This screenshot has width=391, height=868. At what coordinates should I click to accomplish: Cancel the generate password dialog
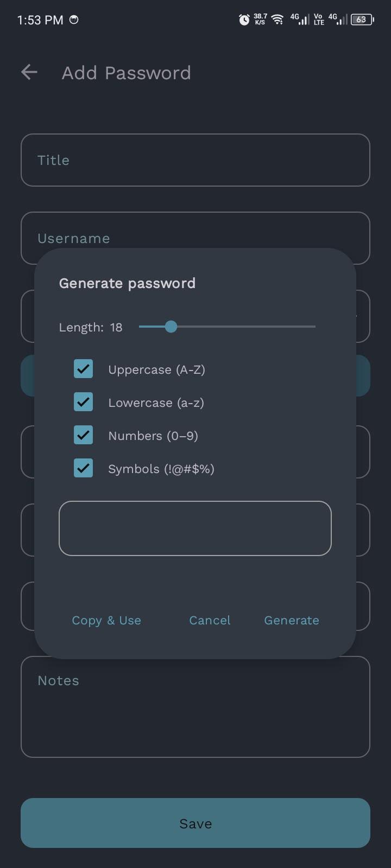coord(210,620)
